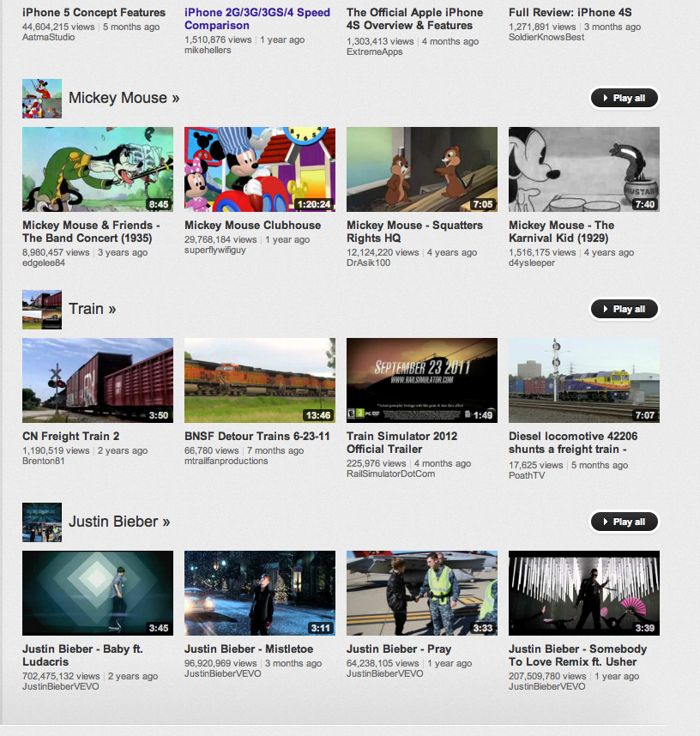The width and height of the screenshot is (700, 736).
Task: Visit uploader RailSimulatorDotCom
Action: pos(390,474)
